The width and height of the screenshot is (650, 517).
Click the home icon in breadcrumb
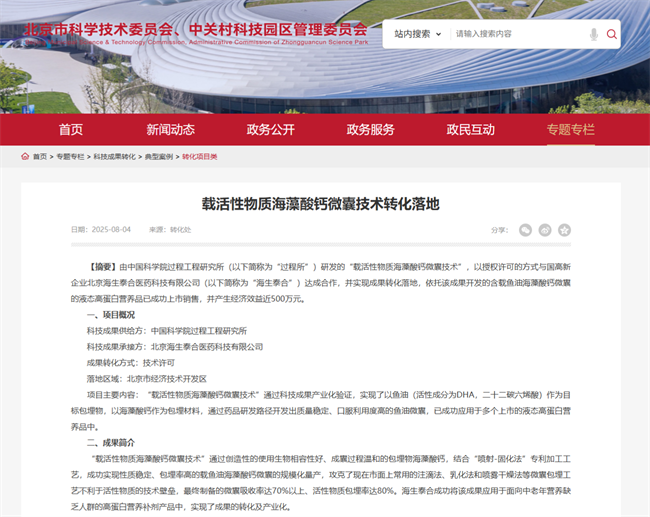click(25, 156)
